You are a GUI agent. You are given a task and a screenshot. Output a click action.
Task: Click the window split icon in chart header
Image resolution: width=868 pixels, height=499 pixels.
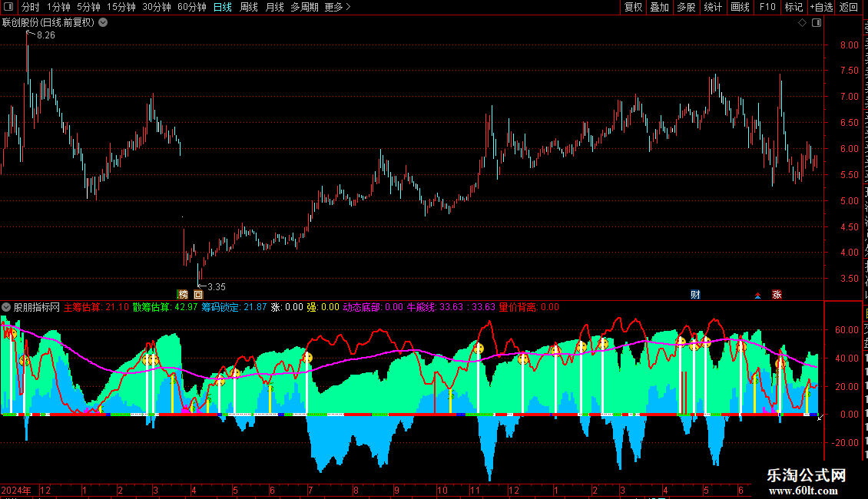point(817,23)
